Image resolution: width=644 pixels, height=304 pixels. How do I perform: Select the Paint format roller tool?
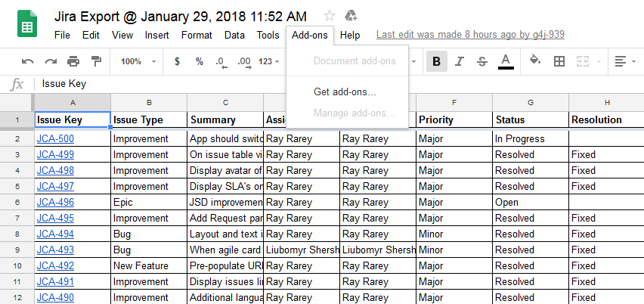coord(96,61)
